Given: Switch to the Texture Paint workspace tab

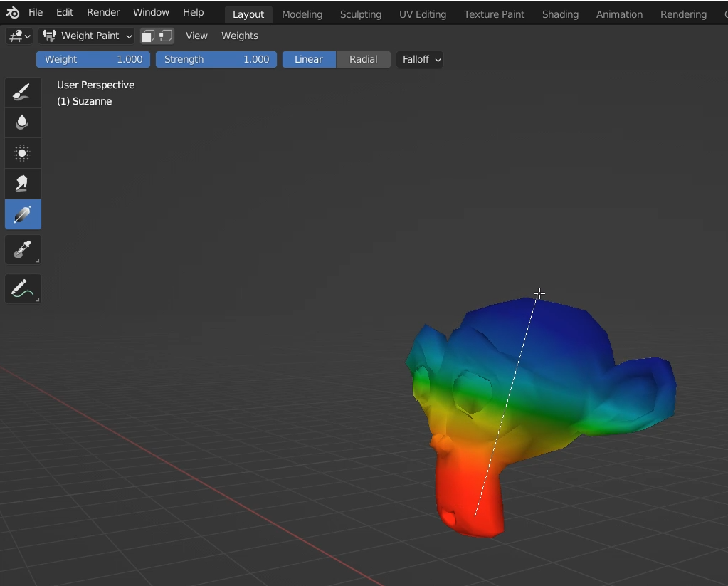Looking at the screenshot, I should coord(494,14).
